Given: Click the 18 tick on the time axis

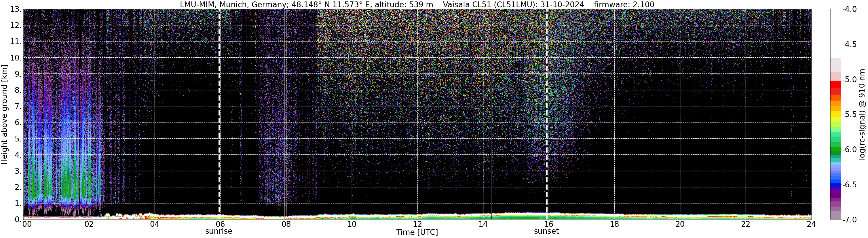Looking at the screenshot, I should click(614, 224).
